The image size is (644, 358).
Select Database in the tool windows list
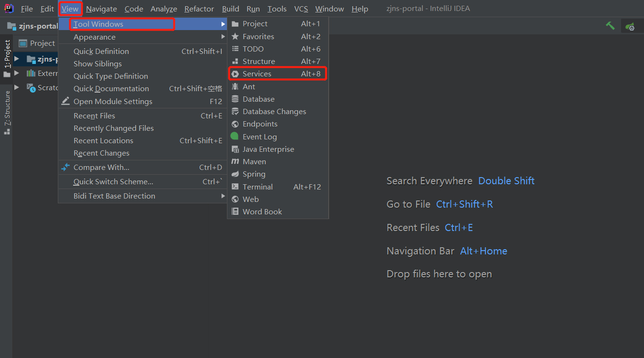point(278,99)
